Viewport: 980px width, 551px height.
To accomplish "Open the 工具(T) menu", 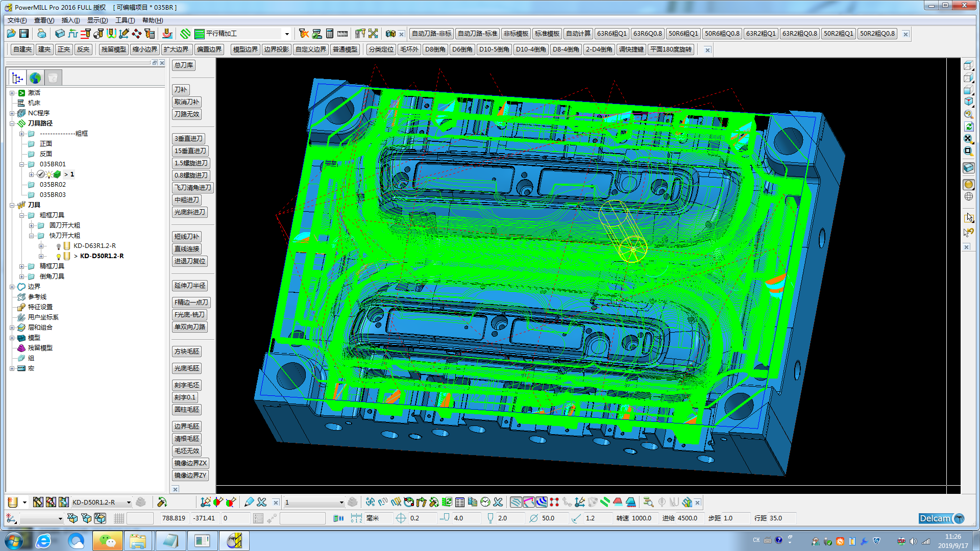I will (x=125, y=20).
